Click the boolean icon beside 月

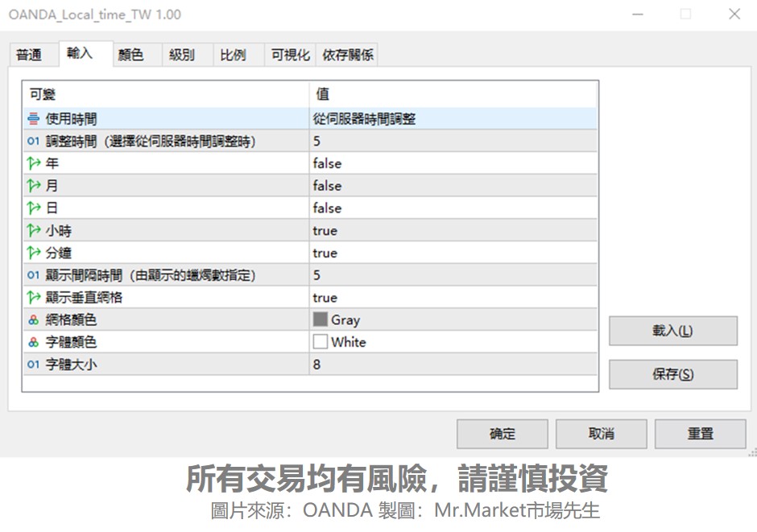click(33, 186)
